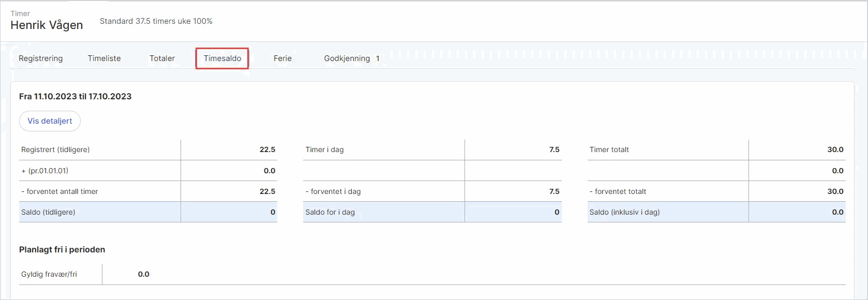Select the Totaler tab
The height and width of the screenshot is (300, 868).
click(x=162, y=58)
